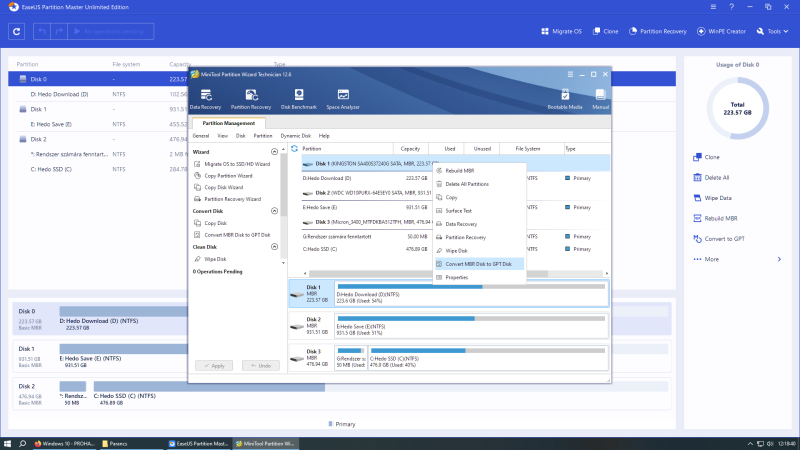Open the View menu in MiniTool
The height and width of the screenshot is (450, 800).
pyautogui.click(x=222, y=136)
